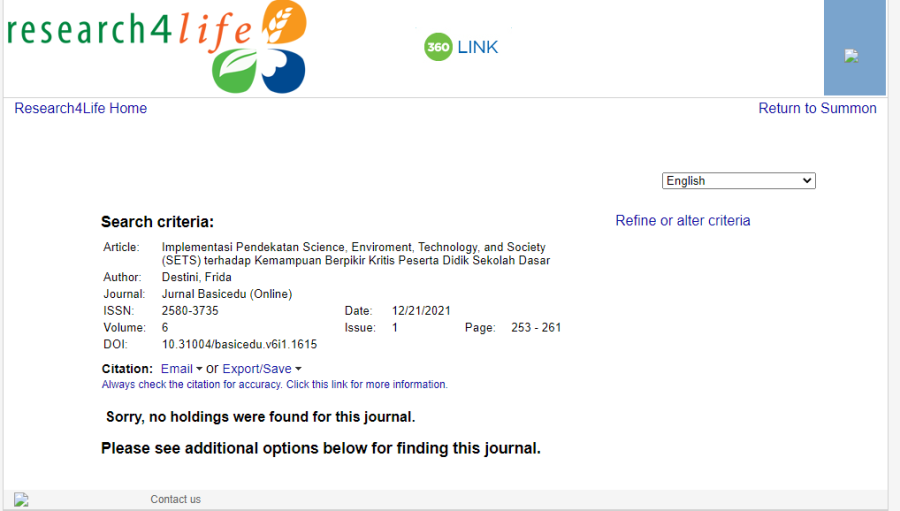Click the broken image in the blue box
The width and height of the screenshot is (900, 511).
pos(852,56)
